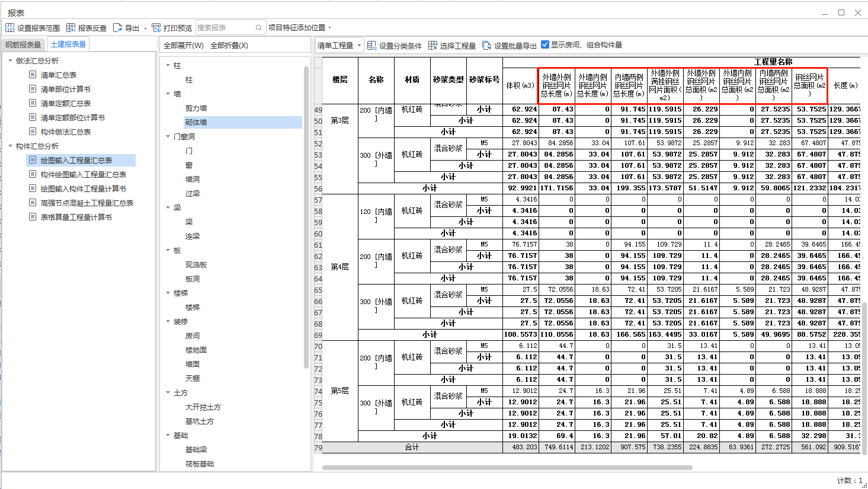Select 现浇板 in component list

[x=196, y=264]
